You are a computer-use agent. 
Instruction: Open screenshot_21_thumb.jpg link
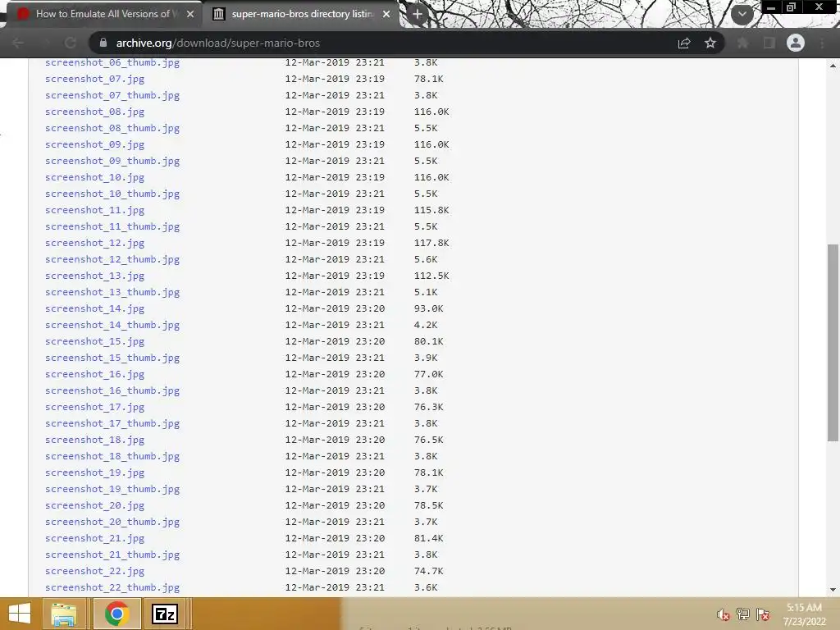[x=112, y=555]
